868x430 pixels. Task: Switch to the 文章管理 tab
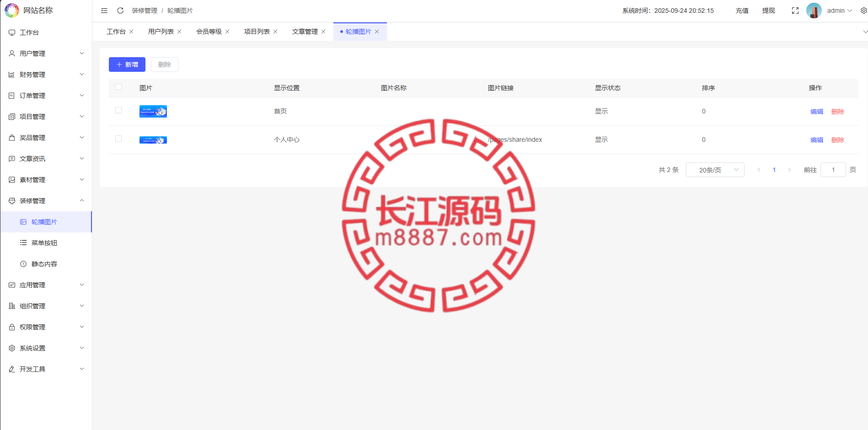(x=305, y=32)
